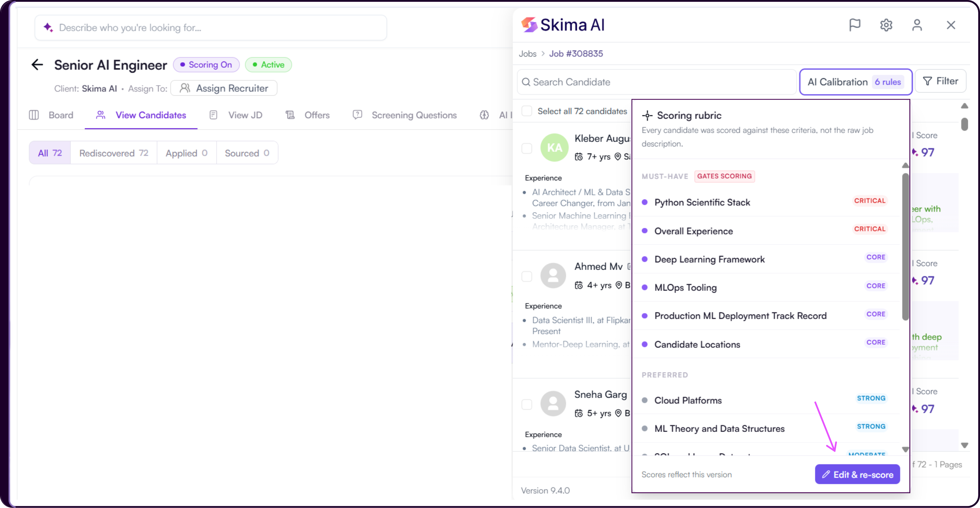Open Sneha Garg's candidate profile
The height and width of the screenshot is (508, 980).
pyautogui.click(x=601, y=394)
